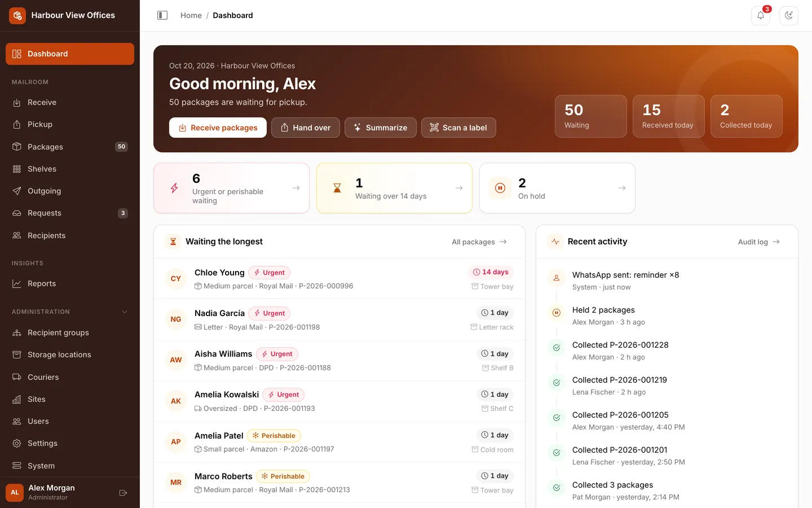
Task: Click the Hand over button
Action: click(305, 128)
